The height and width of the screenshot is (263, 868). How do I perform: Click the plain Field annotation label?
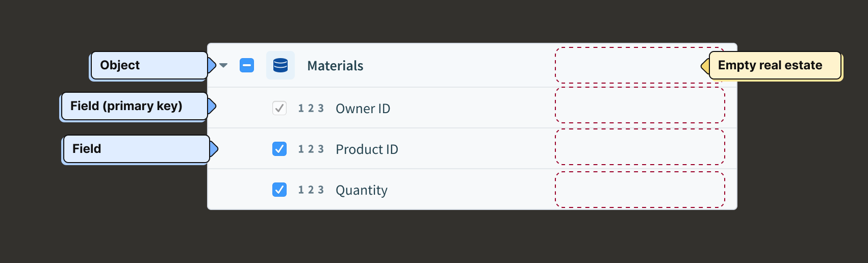(136, 149)
